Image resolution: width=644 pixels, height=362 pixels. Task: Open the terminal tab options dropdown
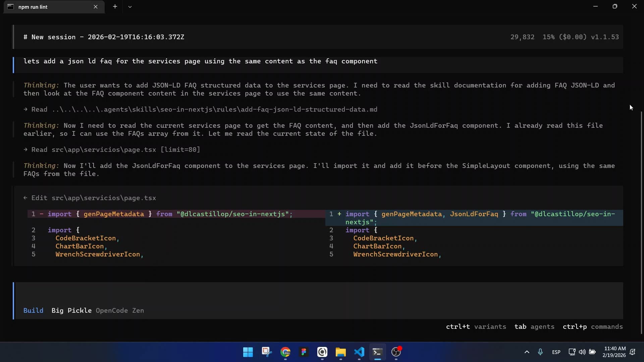point(130,6)
